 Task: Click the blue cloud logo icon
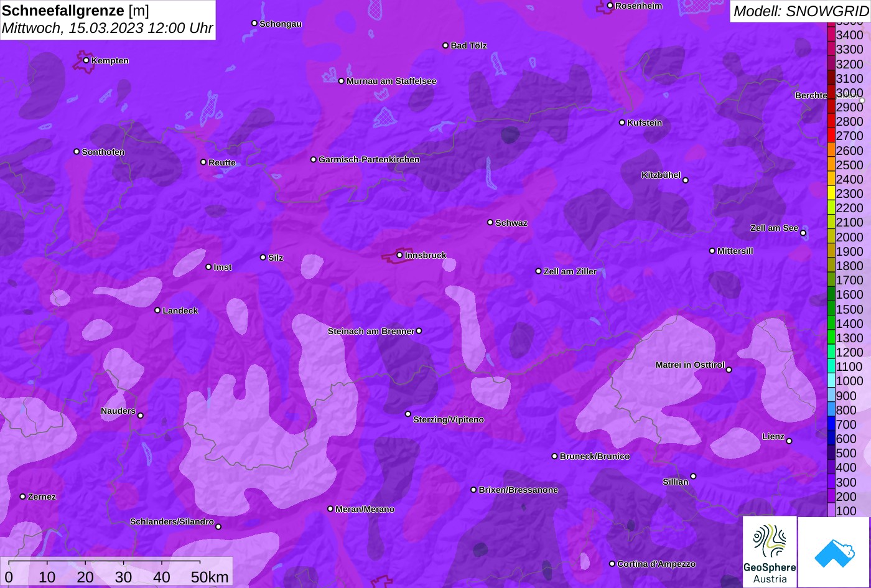tap(834, 552)
